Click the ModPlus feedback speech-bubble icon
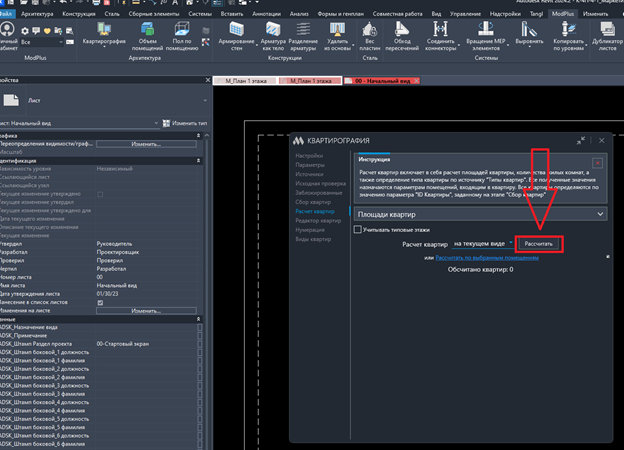624x450 pixels. click(36, 31)
